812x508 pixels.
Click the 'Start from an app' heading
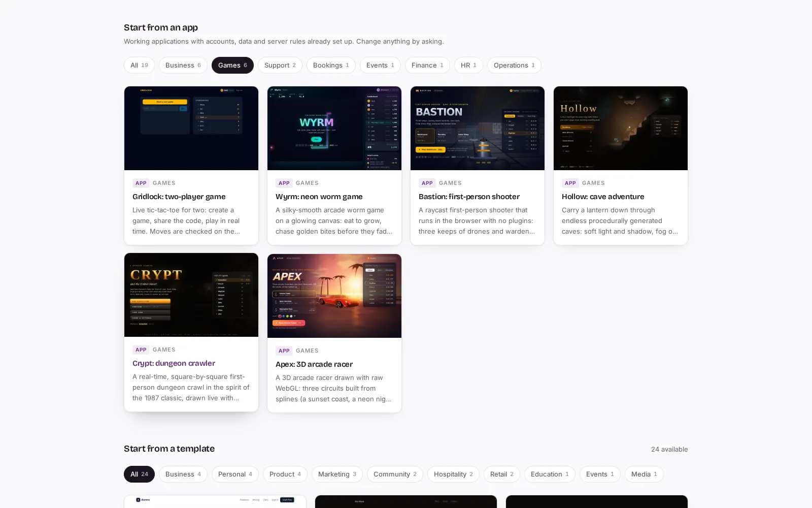pos(161,27)
